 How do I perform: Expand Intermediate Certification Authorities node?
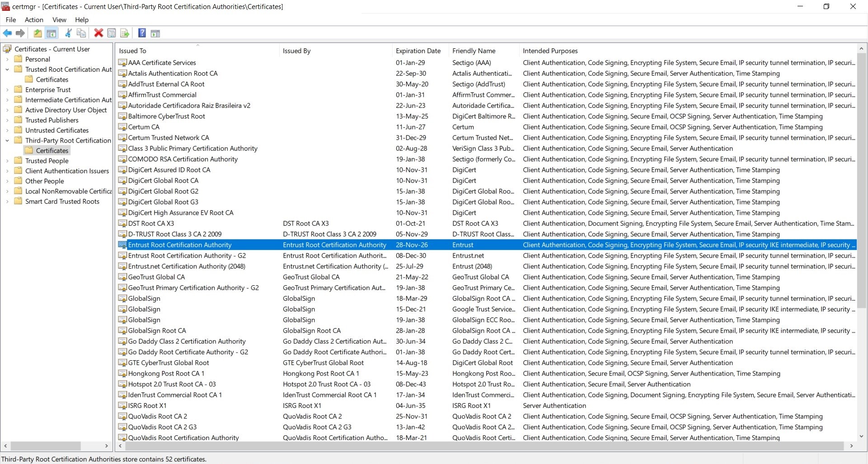tap(7, 100)
